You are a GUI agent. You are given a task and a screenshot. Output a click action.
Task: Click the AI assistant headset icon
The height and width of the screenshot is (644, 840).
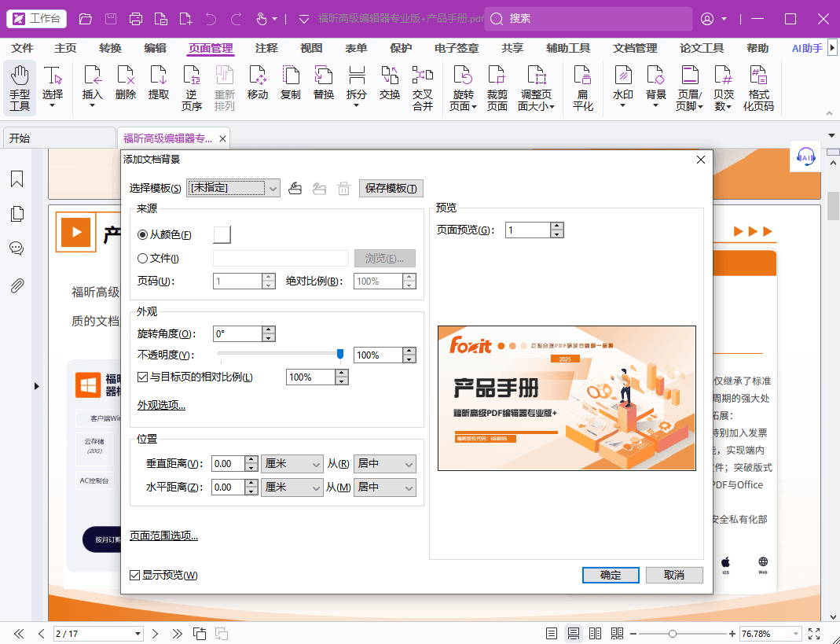click(x=805, y=156)
